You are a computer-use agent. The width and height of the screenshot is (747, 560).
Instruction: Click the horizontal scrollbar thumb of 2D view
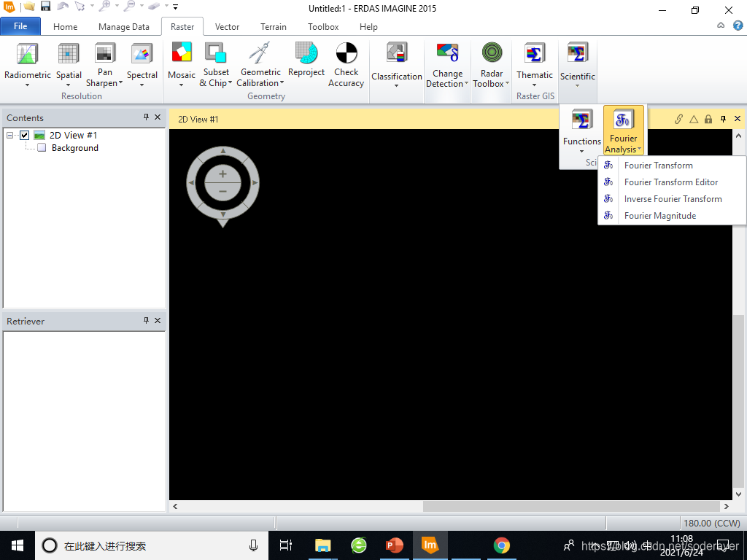[571, 506]
